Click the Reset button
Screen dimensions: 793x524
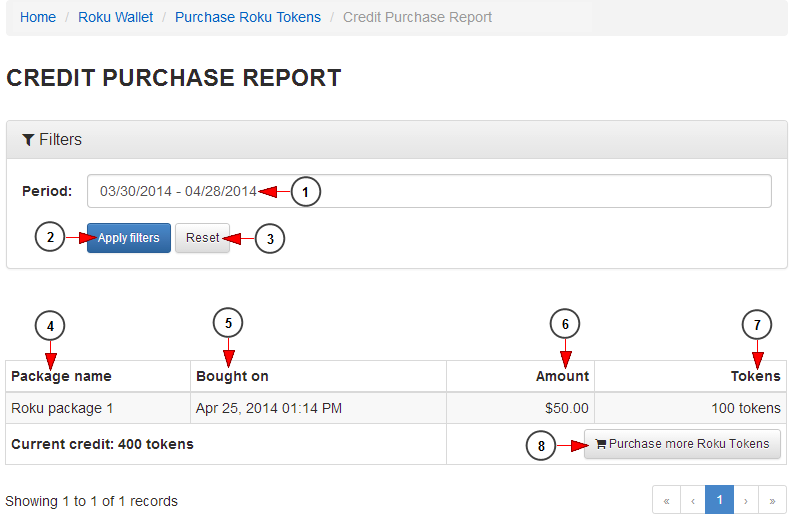click(x=202, y=238)
